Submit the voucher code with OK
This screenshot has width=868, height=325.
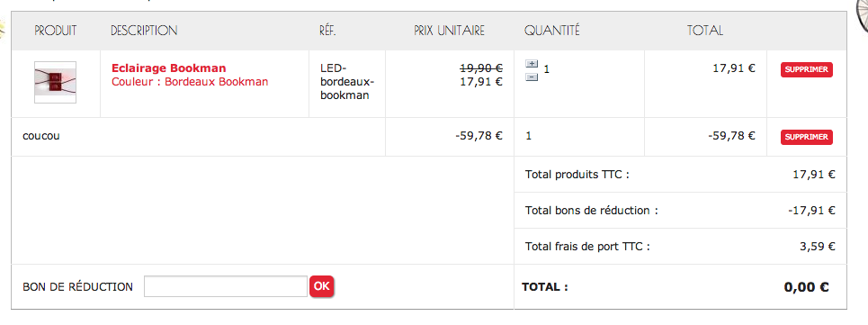(322, 286)
